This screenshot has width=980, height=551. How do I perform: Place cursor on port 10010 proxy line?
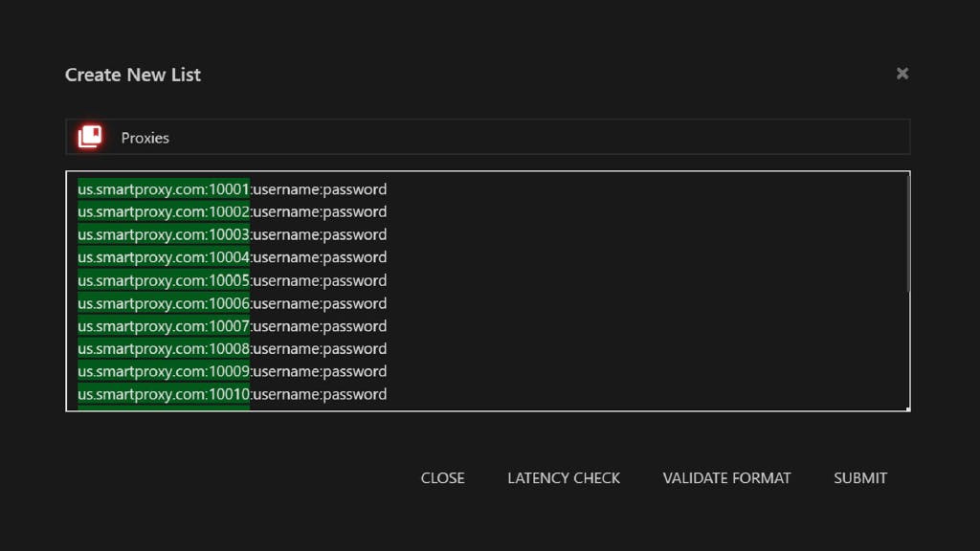click(x=232, y=394)
